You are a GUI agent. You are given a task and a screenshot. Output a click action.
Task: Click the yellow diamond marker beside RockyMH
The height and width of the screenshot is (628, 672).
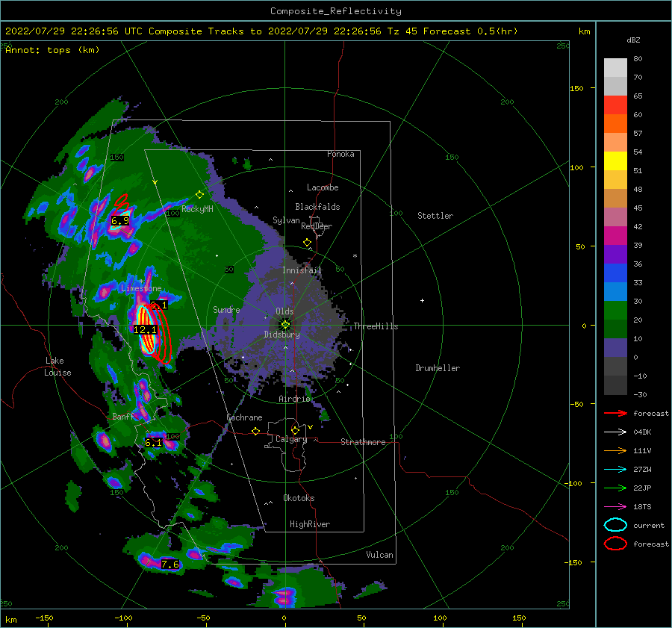tap(199, 195)
